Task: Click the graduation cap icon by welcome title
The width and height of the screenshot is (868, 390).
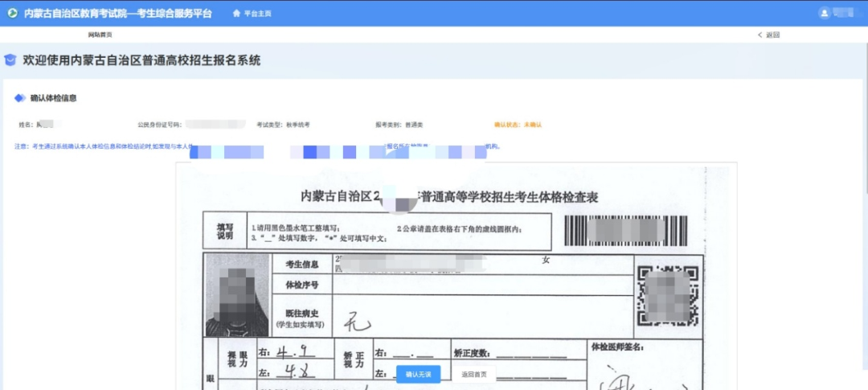Action: 10,60
